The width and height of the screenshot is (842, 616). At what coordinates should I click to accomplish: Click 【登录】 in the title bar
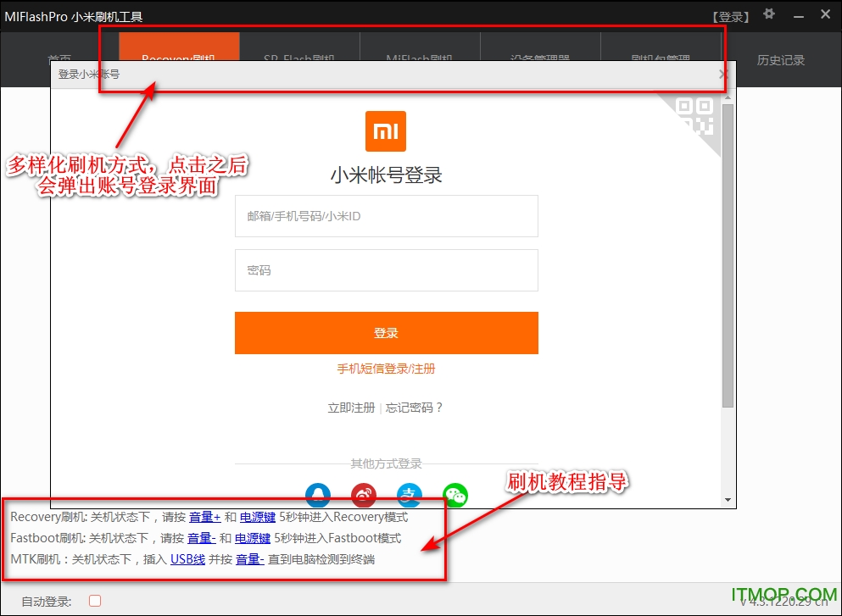pyautogui.click(x=731, y=14)
